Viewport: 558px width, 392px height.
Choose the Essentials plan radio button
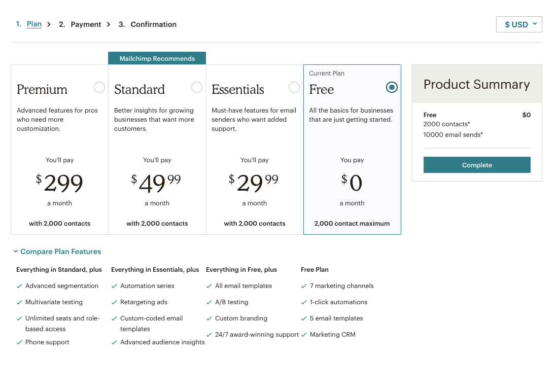point(294,87)
